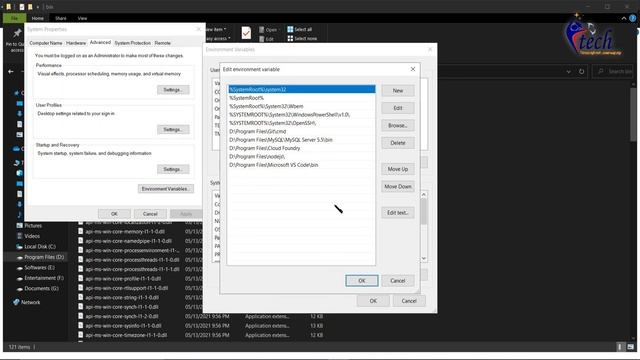Close the Edit environment variable dialog

(x=413, y=69)
